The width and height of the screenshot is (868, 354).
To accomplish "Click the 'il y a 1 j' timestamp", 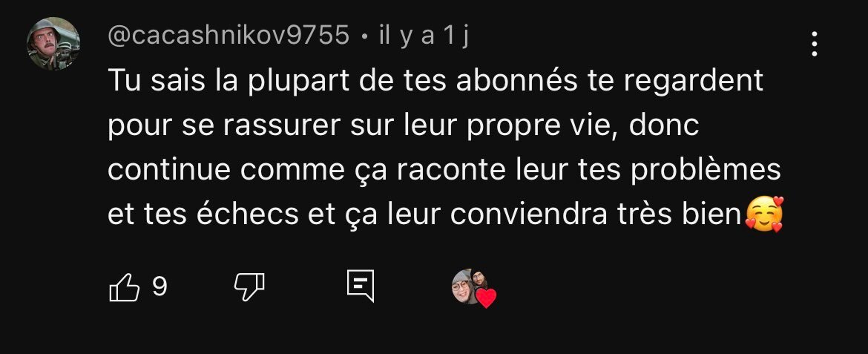I will point(424,36).
